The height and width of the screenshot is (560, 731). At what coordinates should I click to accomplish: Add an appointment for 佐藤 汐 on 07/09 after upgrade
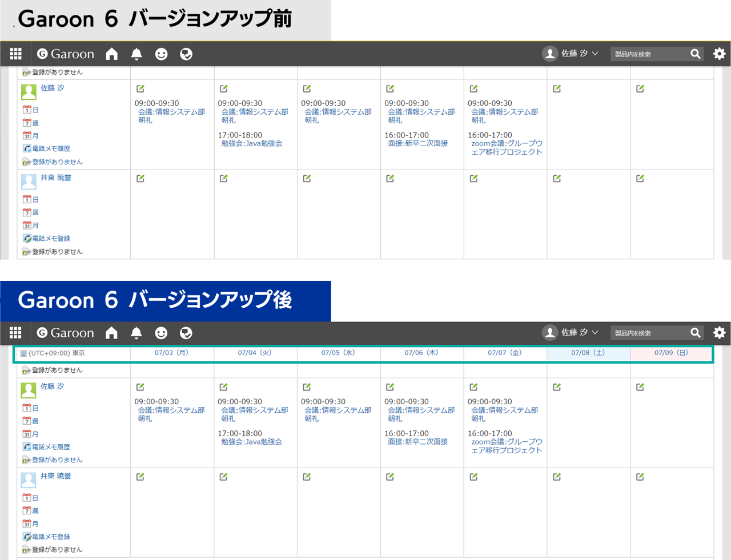pyautogui.click(x=640, y=387)
